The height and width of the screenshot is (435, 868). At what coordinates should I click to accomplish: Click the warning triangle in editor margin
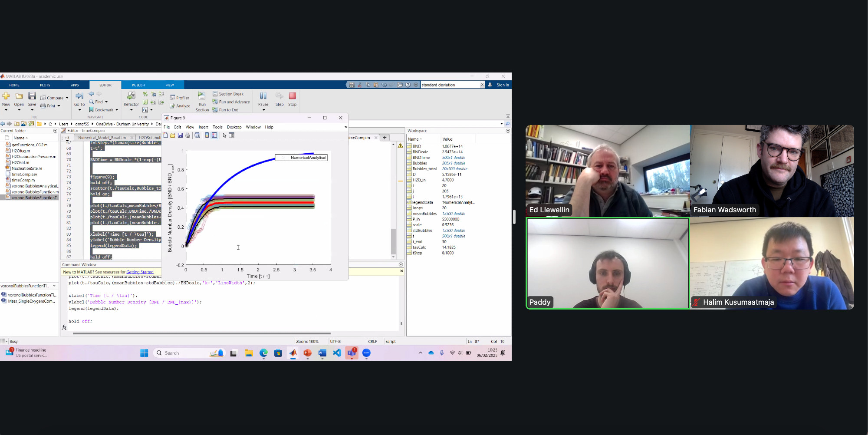point(400,145)
